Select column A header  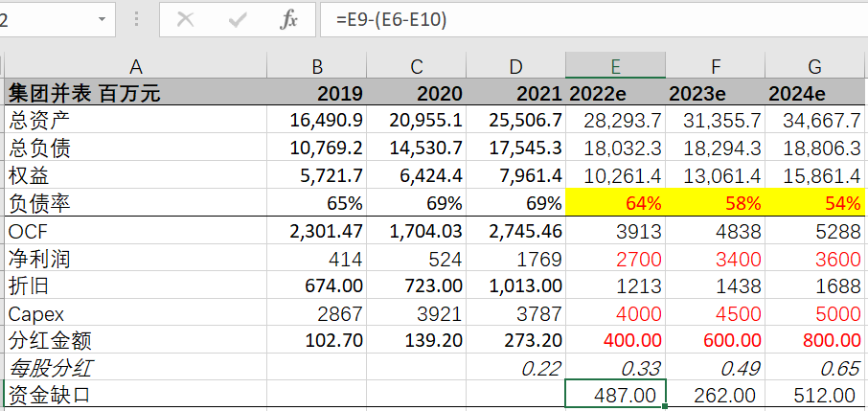[x=136, y=66]
